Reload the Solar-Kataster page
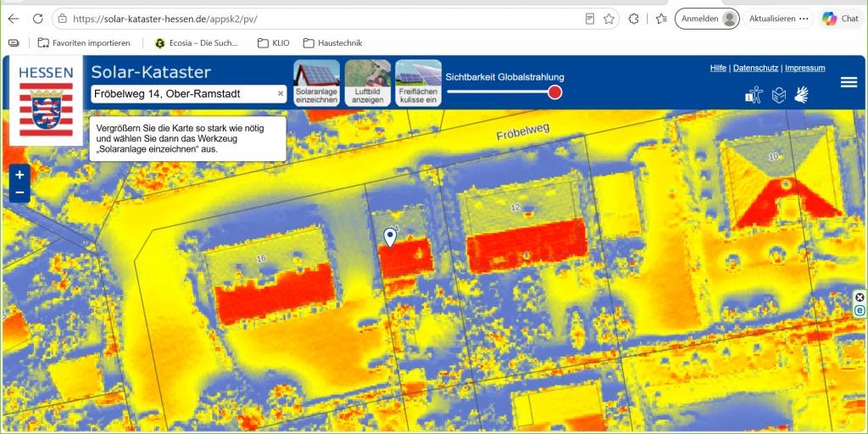This screenshot has width=868, height=434. click(x=37, y=19)
